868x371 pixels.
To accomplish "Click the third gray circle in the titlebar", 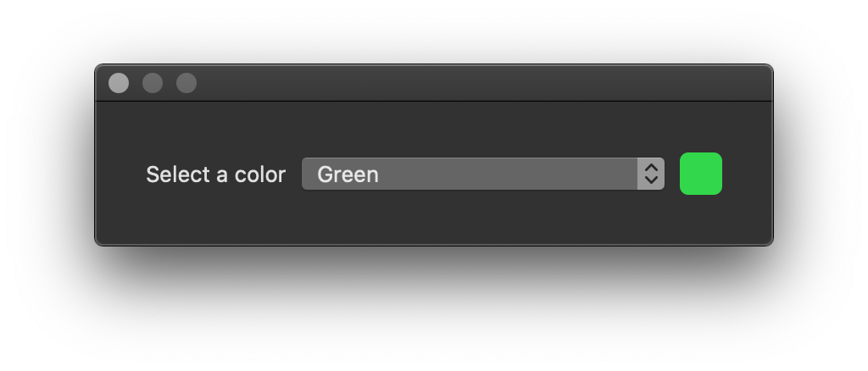I will (x=186, y=83).
